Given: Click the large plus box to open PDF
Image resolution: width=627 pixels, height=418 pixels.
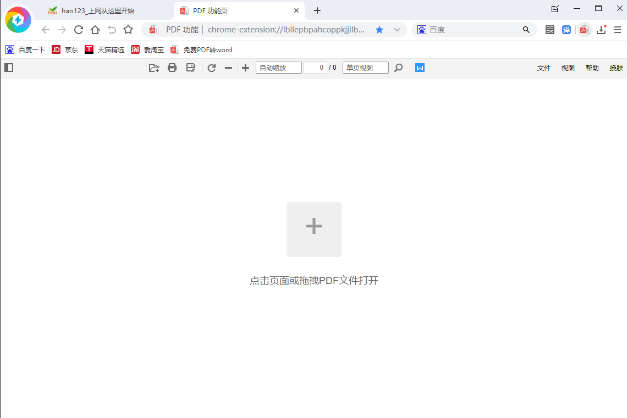Looking at the screenshot, I should coord(314,229).
